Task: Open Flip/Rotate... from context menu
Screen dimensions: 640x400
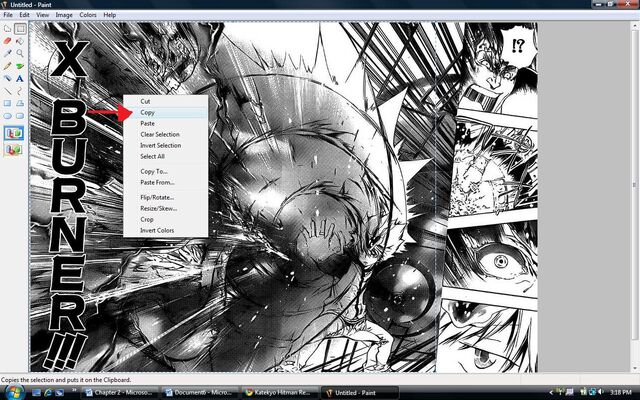Action: (x=166, y=198)
